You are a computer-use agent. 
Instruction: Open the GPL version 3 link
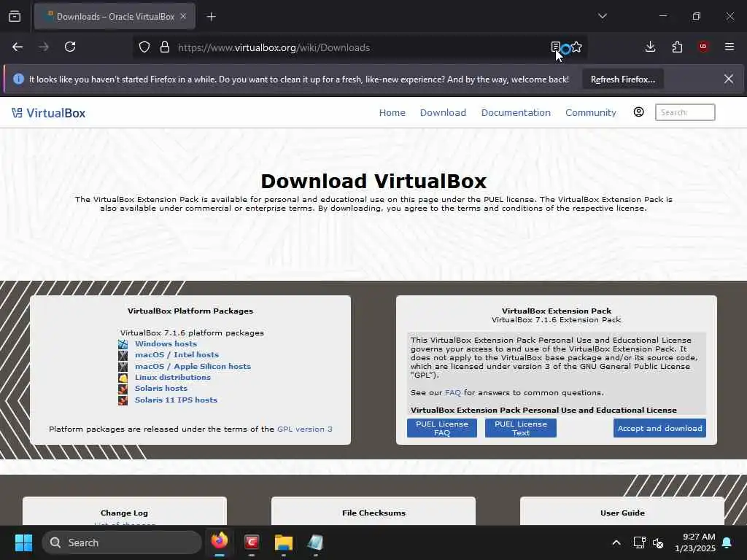[x=305, y=429]
